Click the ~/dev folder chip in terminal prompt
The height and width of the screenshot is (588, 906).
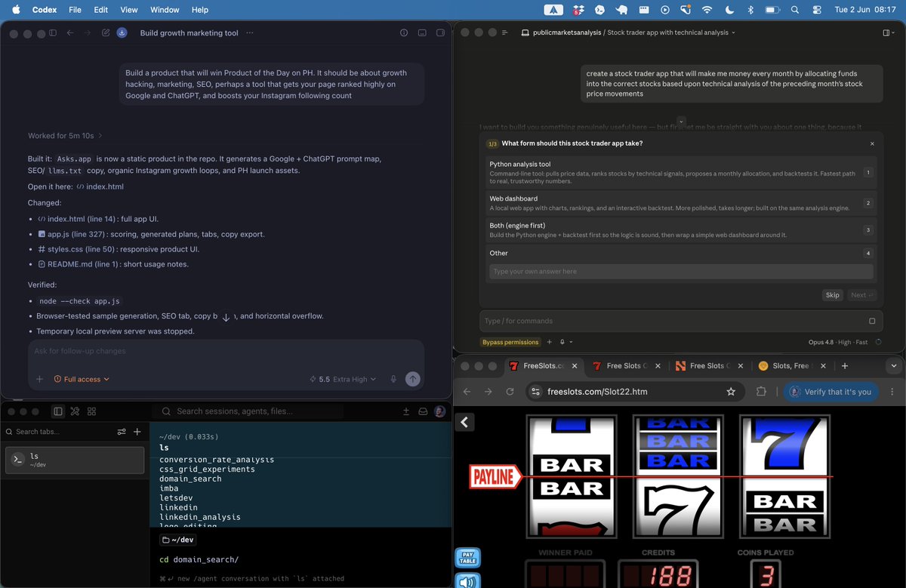click(177, 540)
